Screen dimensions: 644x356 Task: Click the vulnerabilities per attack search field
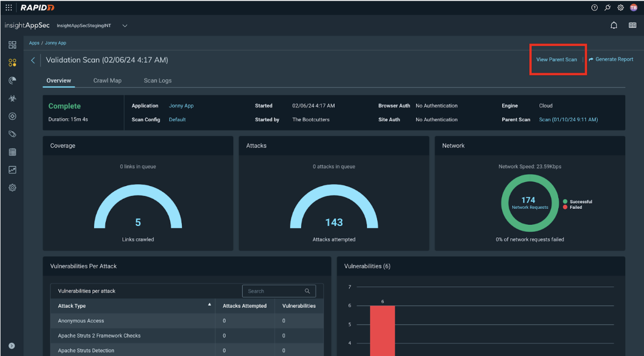pos(274,291)
